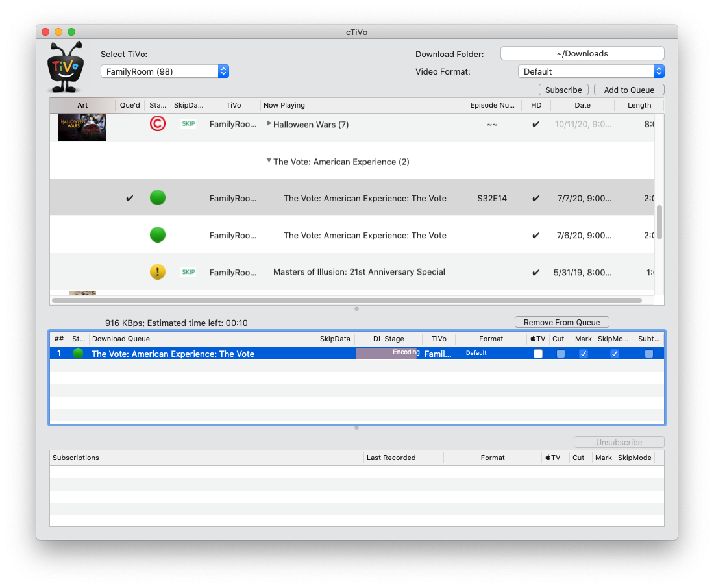Click the Remove From Queue button
This screenshot has height=588, width=714.
pos(561,321)
